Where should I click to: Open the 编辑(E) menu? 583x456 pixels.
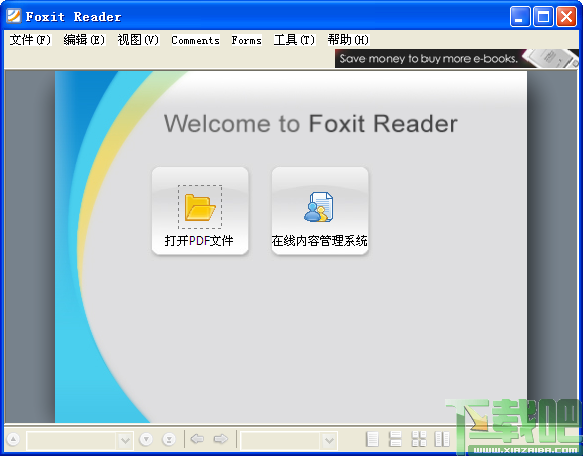[84, 40]
